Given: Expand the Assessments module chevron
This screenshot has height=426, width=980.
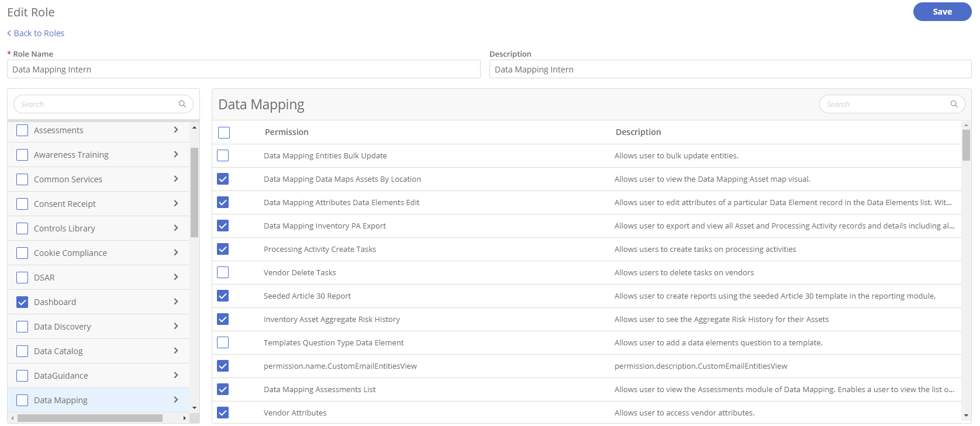Looking at the screenshot, I should [175, 130].
